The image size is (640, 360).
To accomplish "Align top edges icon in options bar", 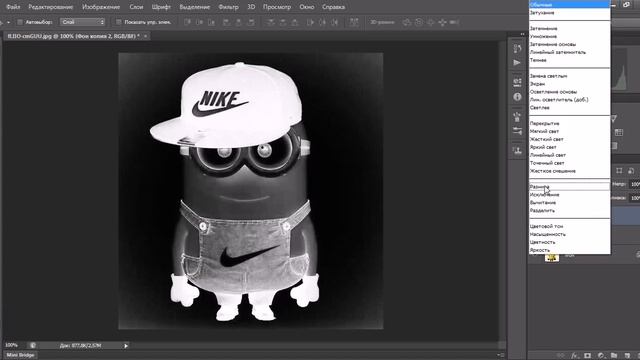I will pos(187,22).
